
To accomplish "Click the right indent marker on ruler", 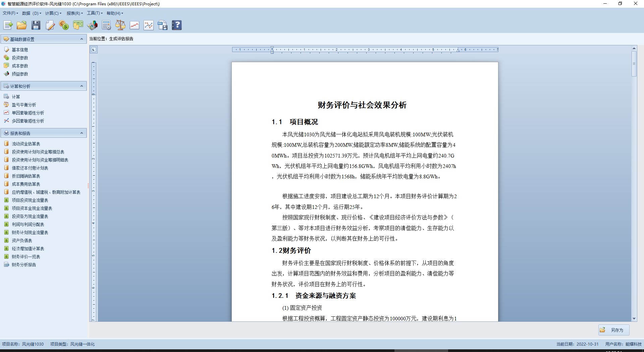I will pyautogui.click(x=458, y=50).
